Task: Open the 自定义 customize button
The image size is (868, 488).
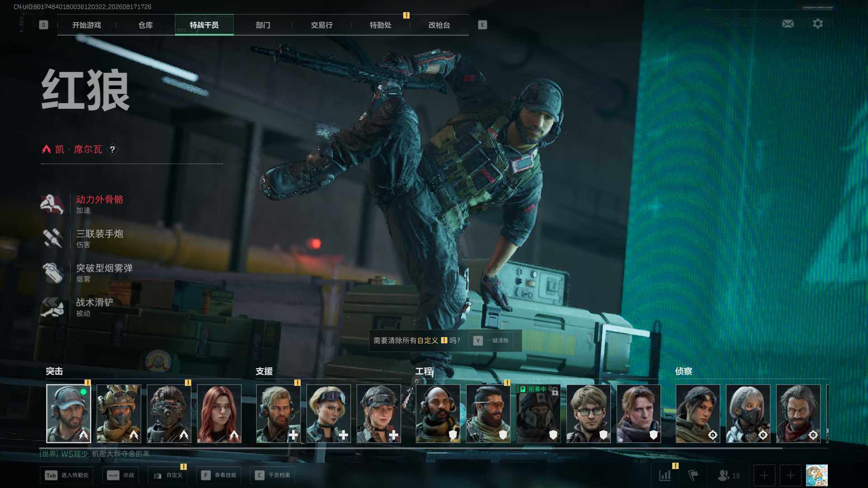Action: (x=167, y=475)
